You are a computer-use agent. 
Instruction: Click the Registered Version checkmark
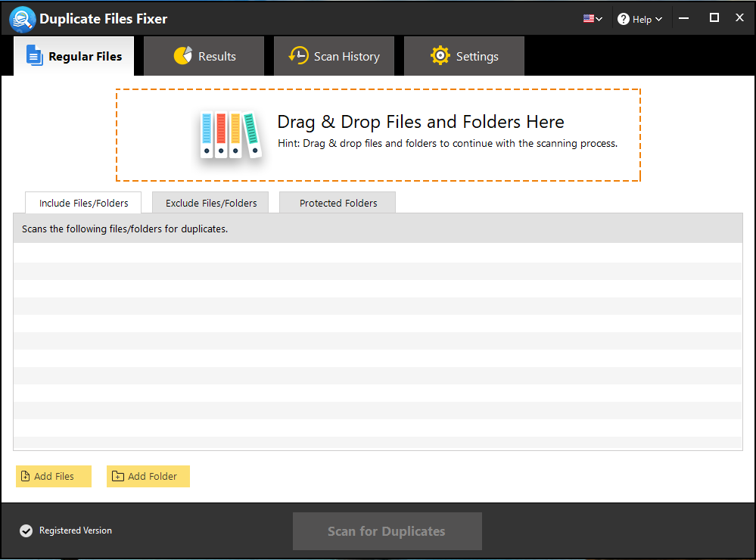tap(26, 530)
